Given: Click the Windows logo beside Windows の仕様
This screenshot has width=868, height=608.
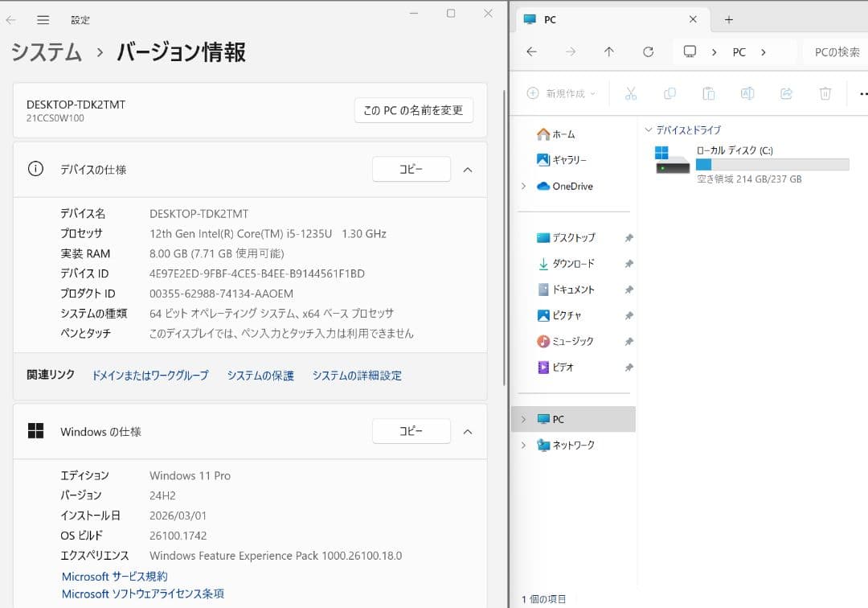Looking at the screenshot, I should [x=35, y=431].
